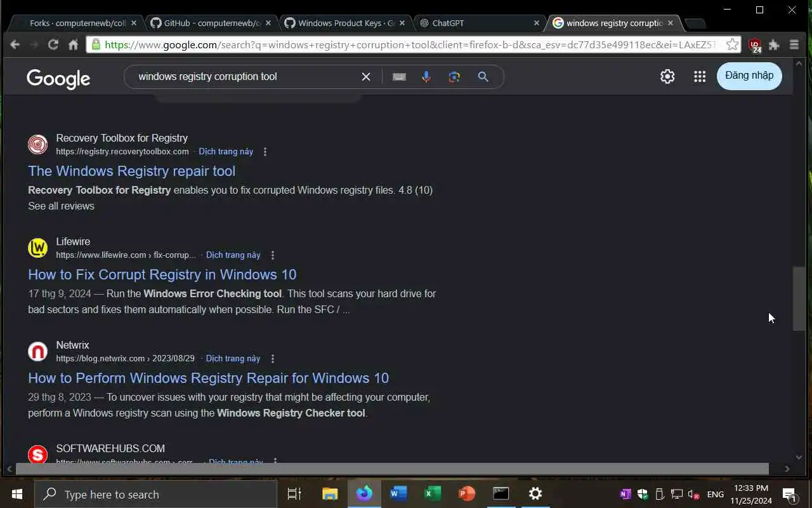
Task: Open How to Fix Corrupt Registry link
Action: (162, 274)
